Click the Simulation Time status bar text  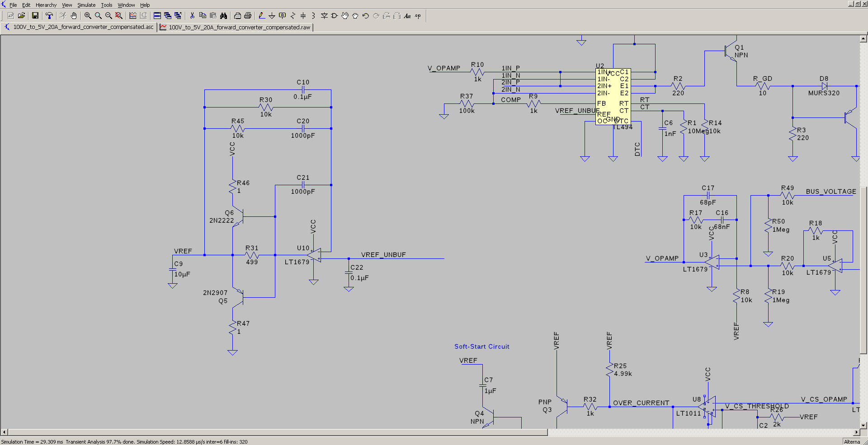click(x=124, y=442)
